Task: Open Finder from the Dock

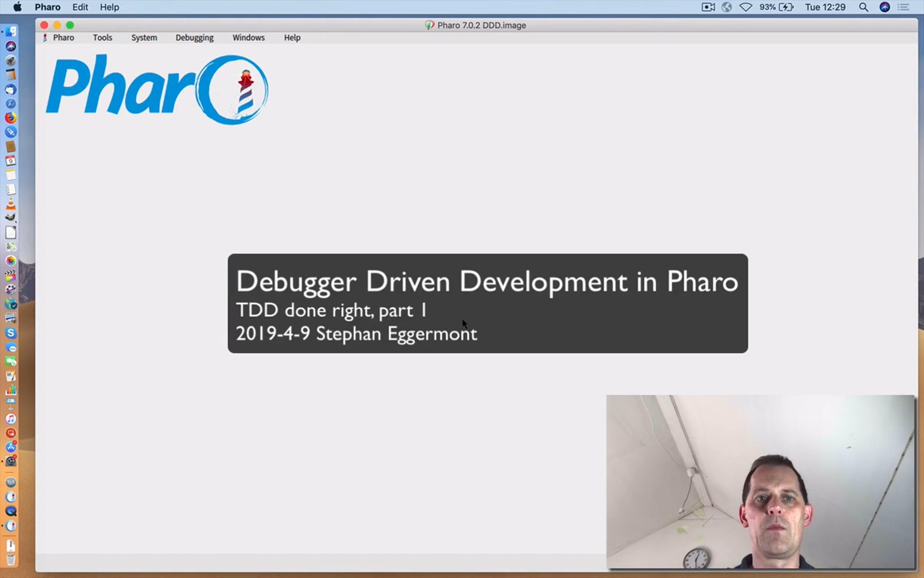Action: point(11,32)
